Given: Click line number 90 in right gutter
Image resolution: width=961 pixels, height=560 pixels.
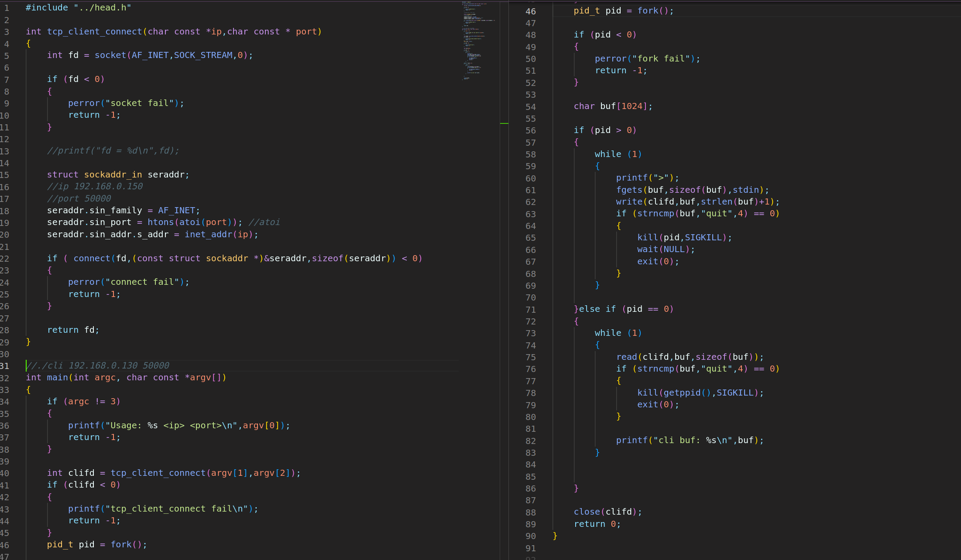Looking at the screenshot, I should (x=530, y=536).
